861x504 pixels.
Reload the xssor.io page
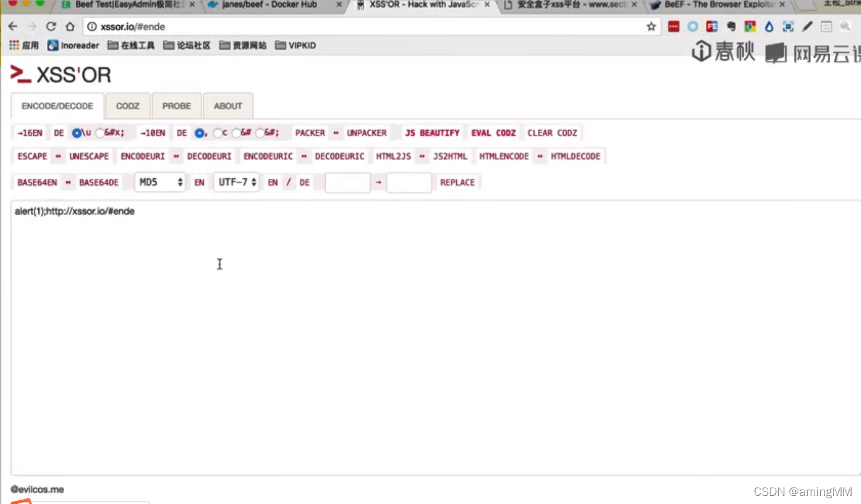[x=51, y=27]
